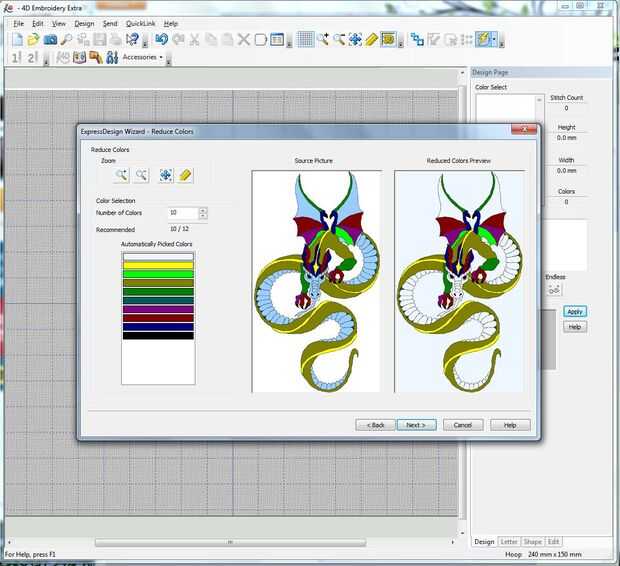Open the Send menu

point(110,23)
